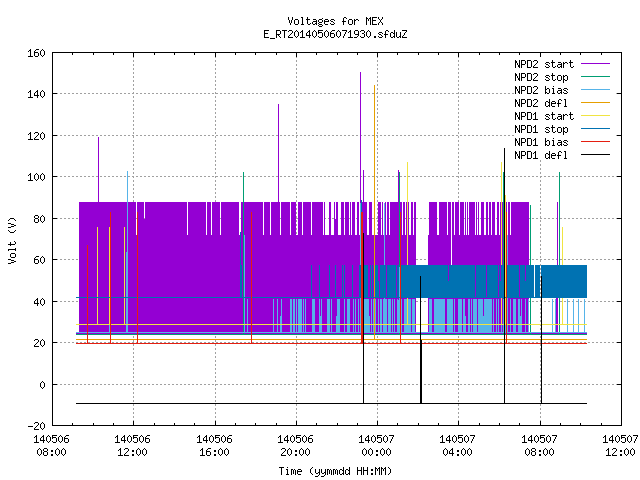640x480 pixels.
Task: Click the x-axis tick '140506 08:00'
Action: pyautogui.click(x=51, y=446)
